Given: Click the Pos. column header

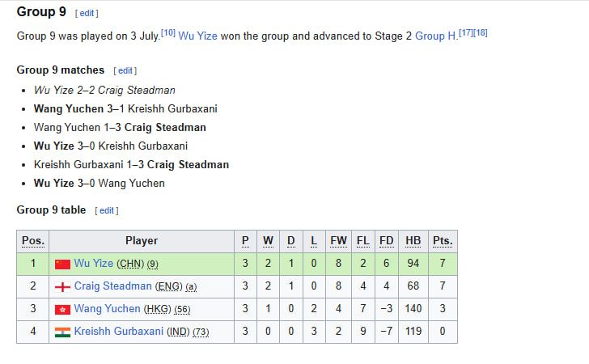Looking at the screenshot, I should 33,241.
